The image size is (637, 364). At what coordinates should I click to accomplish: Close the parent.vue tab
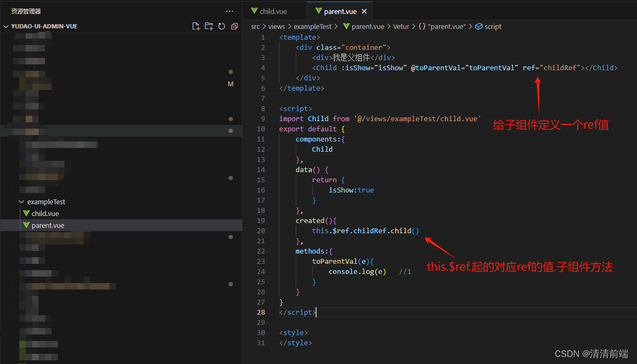click(364, 11)
